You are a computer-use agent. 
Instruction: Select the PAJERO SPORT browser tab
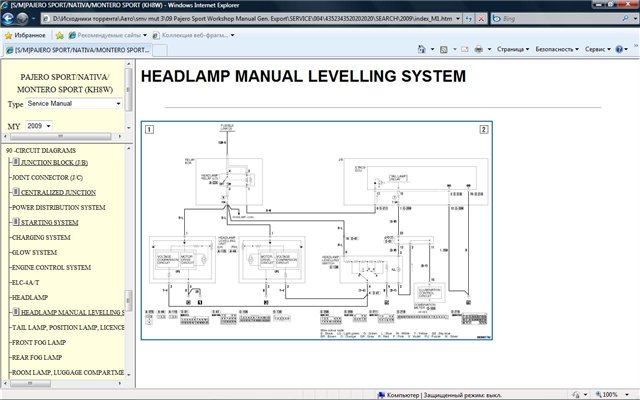(x=78, y=50)
